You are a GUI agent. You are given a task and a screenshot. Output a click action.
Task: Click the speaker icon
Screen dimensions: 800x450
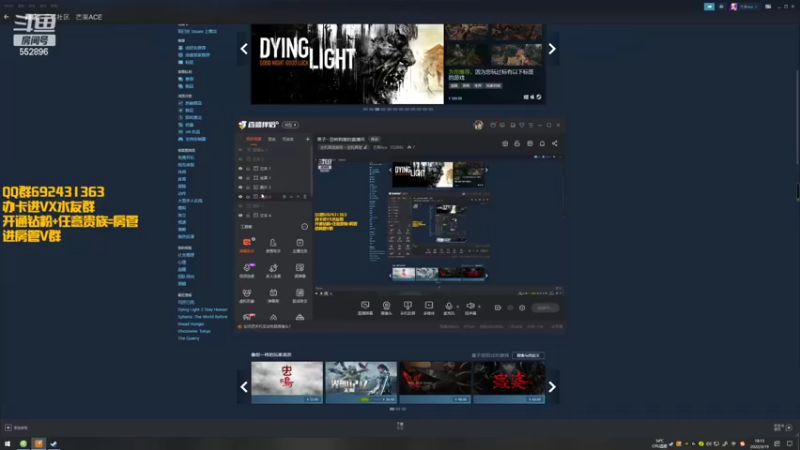click(470, 307)
